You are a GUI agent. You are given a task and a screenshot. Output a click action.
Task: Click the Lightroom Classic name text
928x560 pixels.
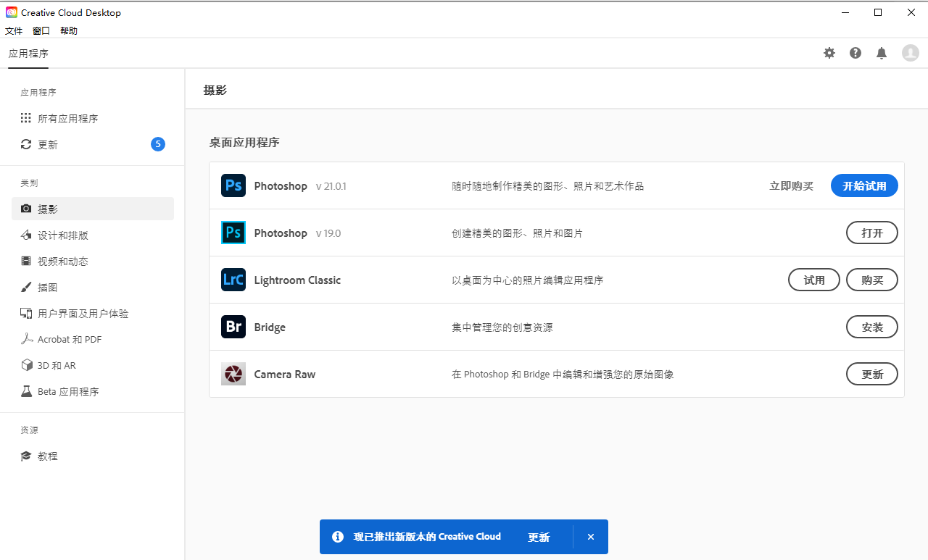pos(297,280)
